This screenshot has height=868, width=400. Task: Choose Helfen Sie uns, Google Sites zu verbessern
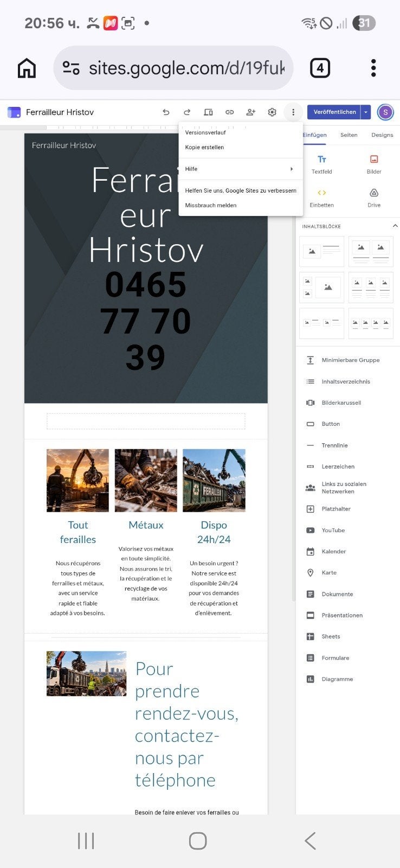point(241,190)
